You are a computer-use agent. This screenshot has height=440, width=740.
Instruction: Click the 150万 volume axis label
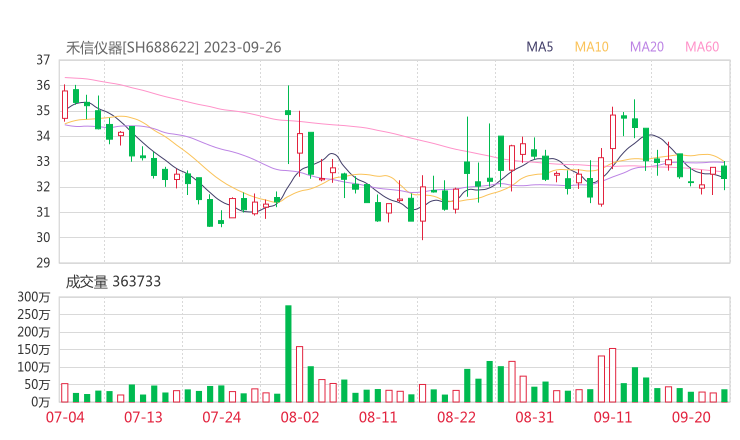point(34,350)
